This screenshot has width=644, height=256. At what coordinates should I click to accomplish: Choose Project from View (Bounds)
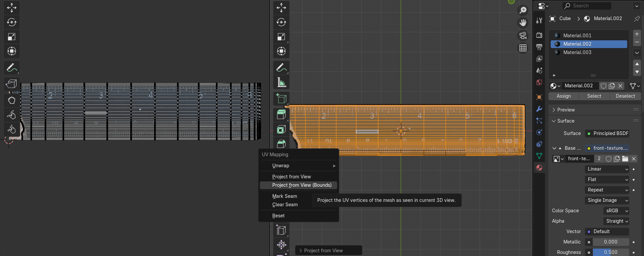click(302, 185)
